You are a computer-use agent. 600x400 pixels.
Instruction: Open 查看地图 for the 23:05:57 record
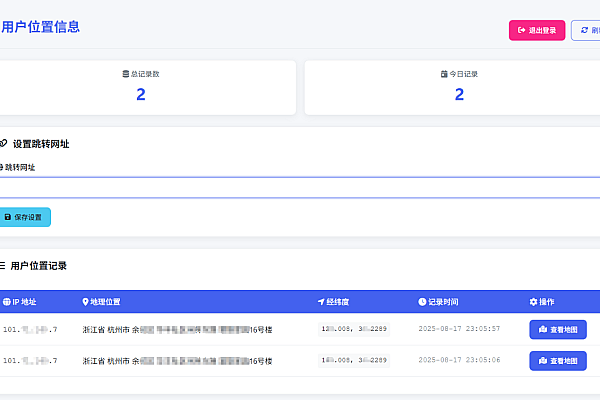point(558,330)
